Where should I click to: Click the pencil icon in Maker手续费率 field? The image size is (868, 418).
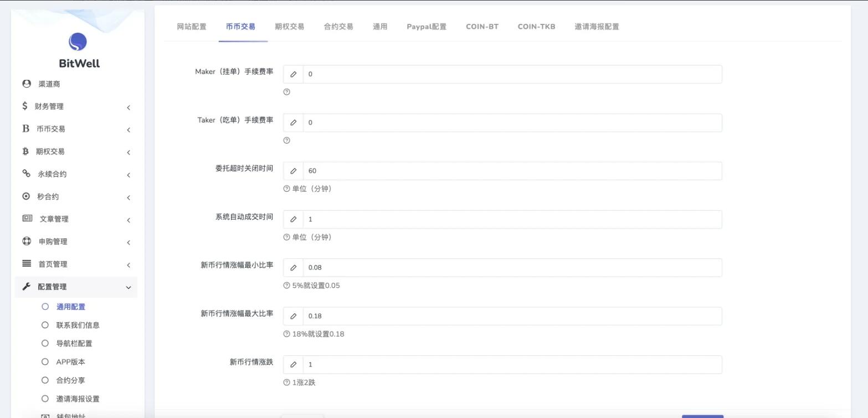coord(294,74)
